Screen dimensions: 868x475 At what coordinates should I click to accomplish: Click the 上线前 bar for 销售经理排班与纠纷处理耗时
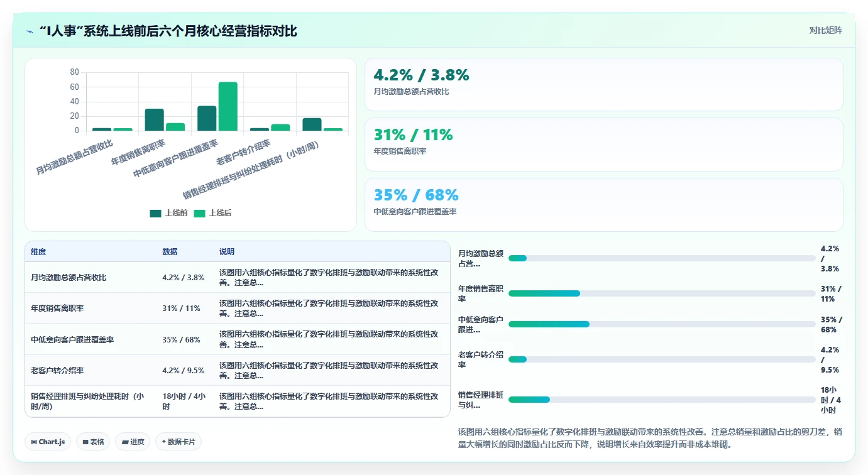(312, 124)
